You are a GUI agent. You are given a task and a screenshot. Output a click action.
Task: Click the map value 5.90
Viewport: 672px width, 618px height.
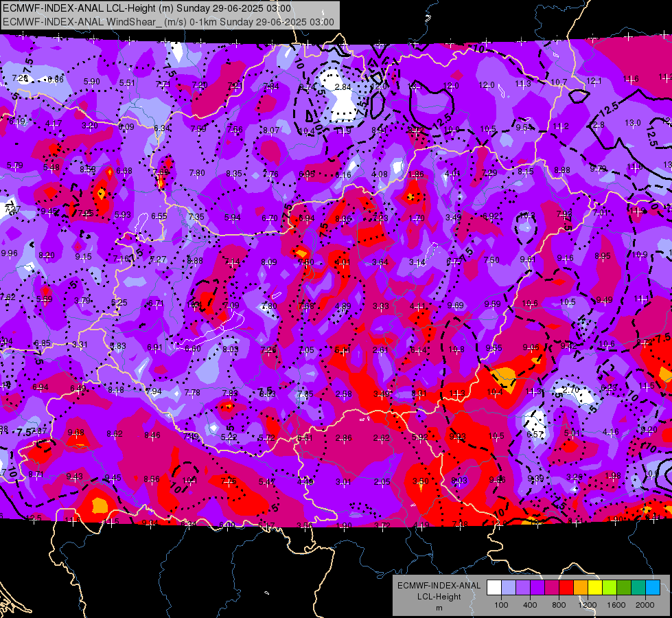(x=92, y=82)
